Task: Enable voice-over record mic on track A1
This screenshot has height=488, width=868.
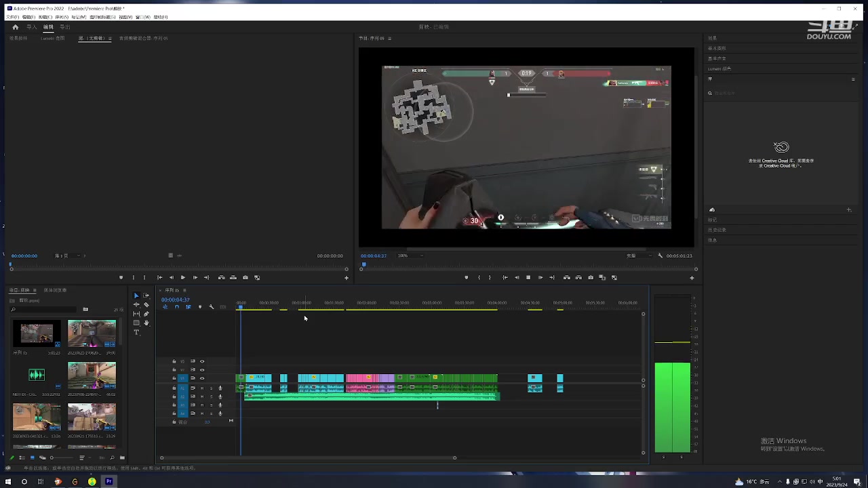Action: (x=220, y=388)
